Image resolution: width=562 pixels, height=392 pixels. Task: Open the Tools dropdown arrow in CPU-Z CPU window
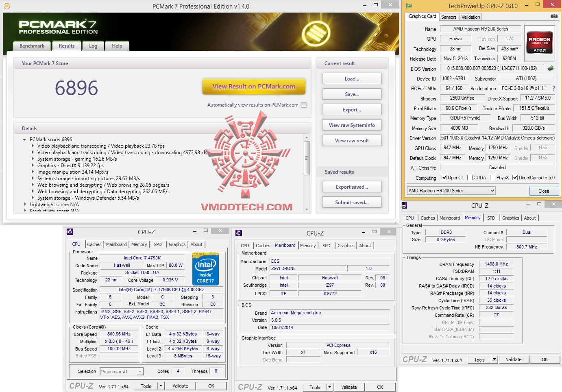click(161, 386)
